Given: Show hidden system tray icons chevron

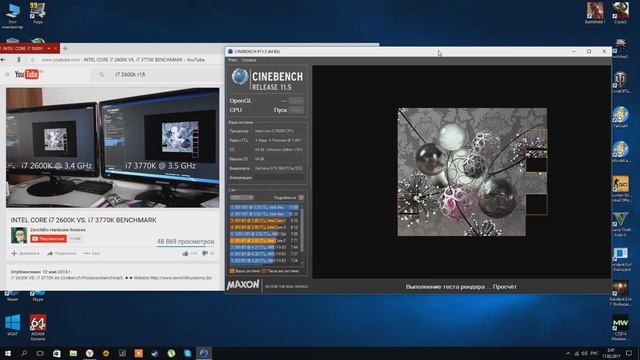Looking at the screenshot, I should (x=568, y=353).
